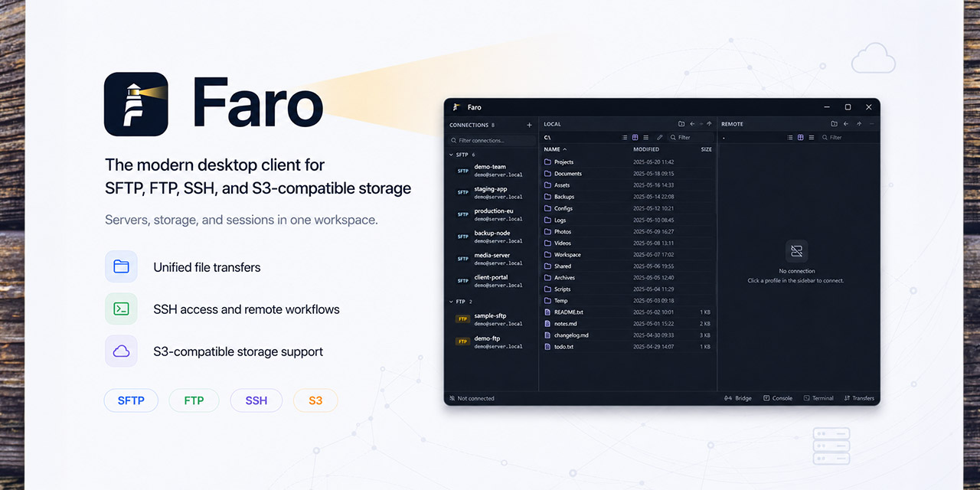Switch Remote pane to compact list view
The width and height of the screenshot is (980, 490).
click(x=812, y=137)
